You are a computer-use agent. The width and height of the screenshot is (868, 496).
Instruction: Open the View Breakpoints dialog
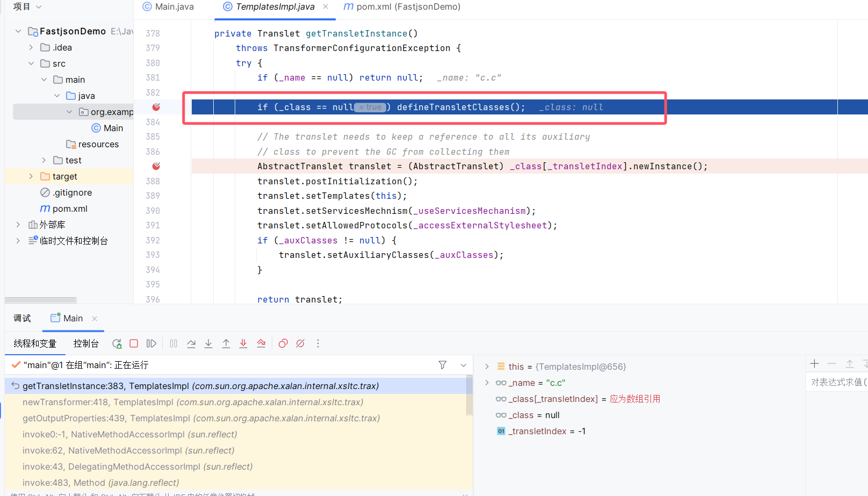pyautogui.click(x=283, y=343)
